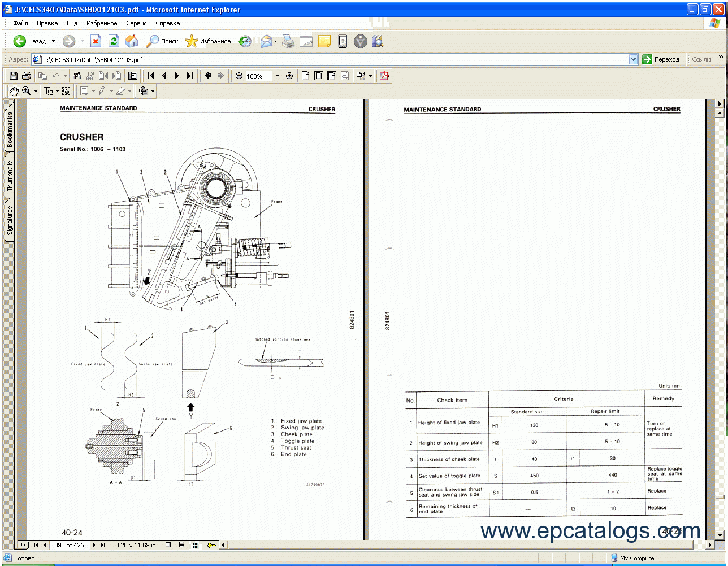Jump to the first page in the Acrobat toolbar
Image resolution: width=728 pixels, height=566 pixels.
pyautogui.click(x=151, y=76)
